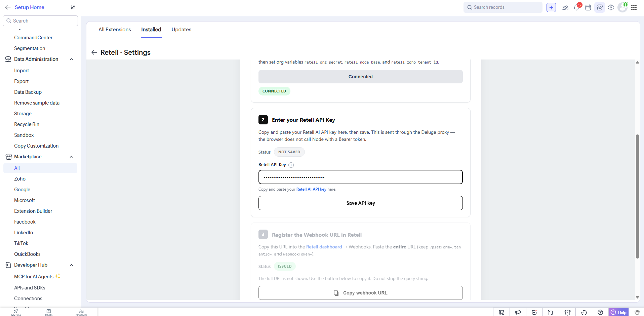Click the plus quick-create icon

pos(551,7)
